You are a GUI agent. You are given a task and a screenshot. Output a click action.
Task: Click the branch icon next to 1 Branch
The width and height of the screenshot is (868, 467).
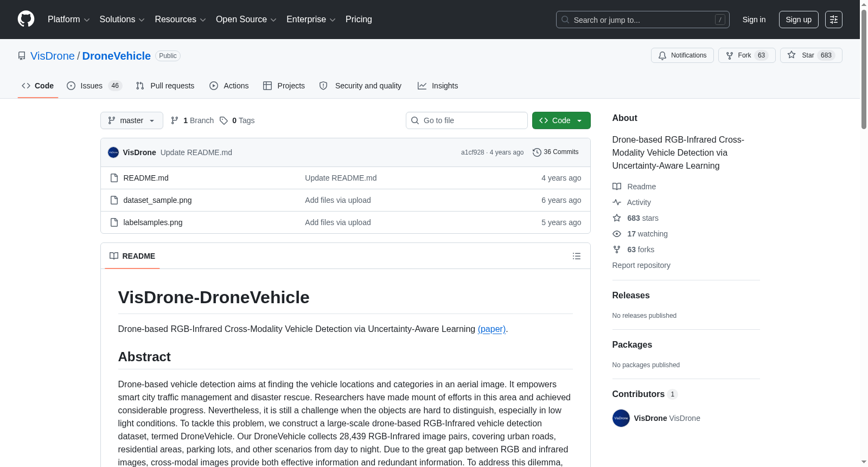pyautogui.click(x=175, y=120)
